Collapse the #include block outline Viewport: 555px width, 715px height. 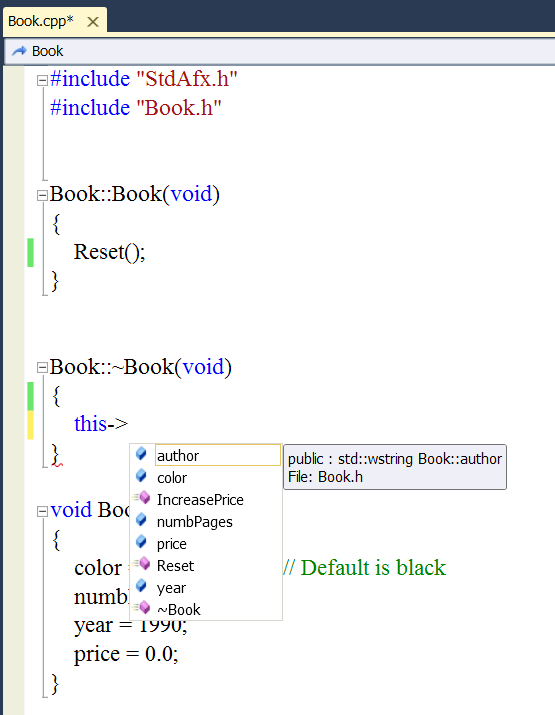pos(42,81)
